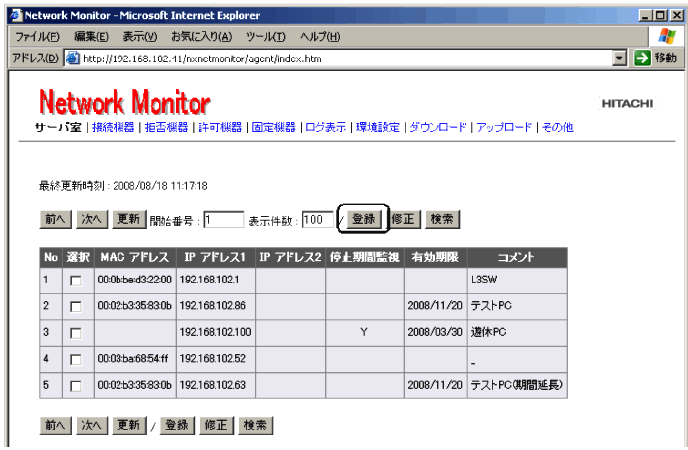Image resolution: width=688 pixels, height=450 pixels.
Task: Click the L3SW comment cell
Action: click(517, 280)
